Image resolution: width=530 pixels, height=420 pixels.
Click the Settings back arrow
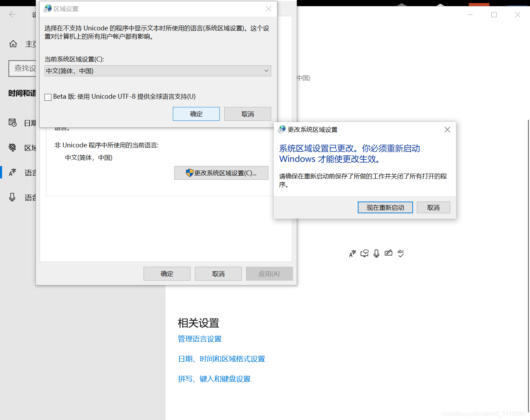12,14
